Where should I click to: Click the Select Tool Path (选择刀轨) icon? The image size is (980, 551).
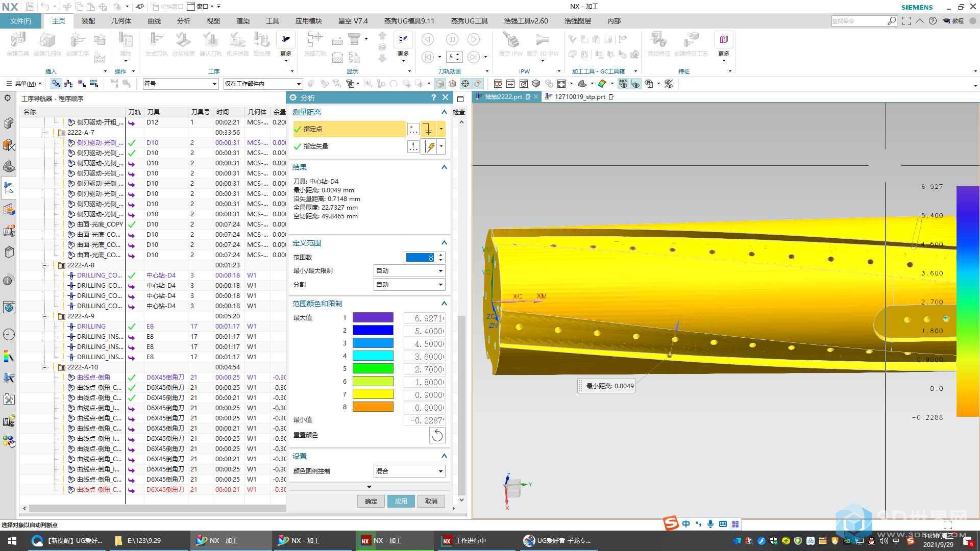pos(315,44)
